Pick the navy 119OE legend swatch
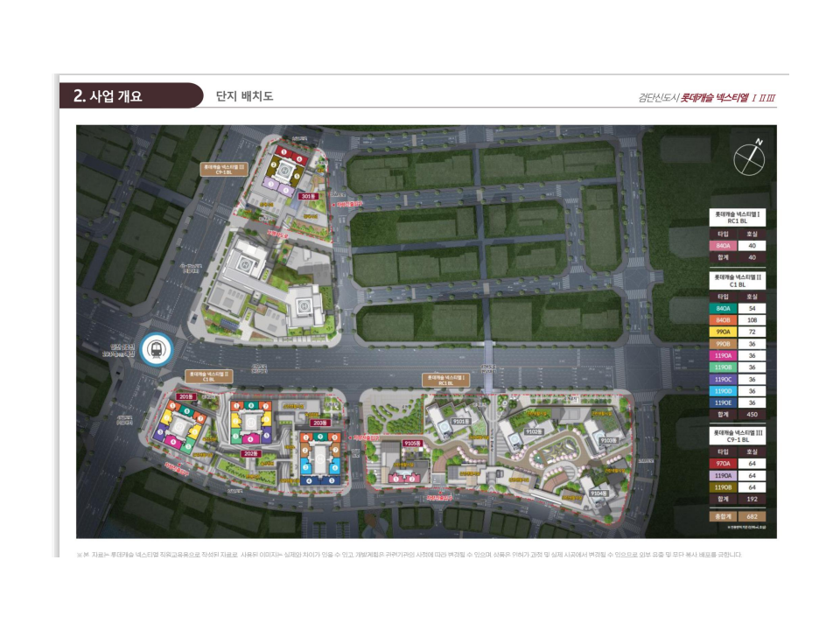Screen dimensions: 840x630 pos(724,402)
